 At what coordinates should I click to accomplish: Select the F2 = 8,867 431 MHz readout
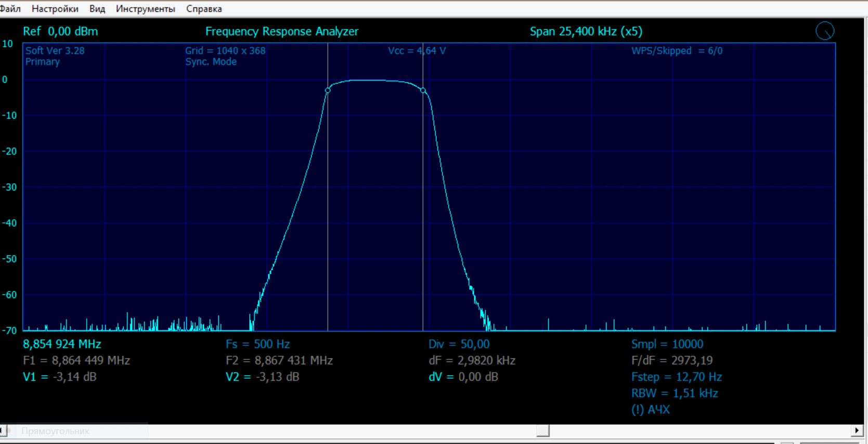click(279, 360)
